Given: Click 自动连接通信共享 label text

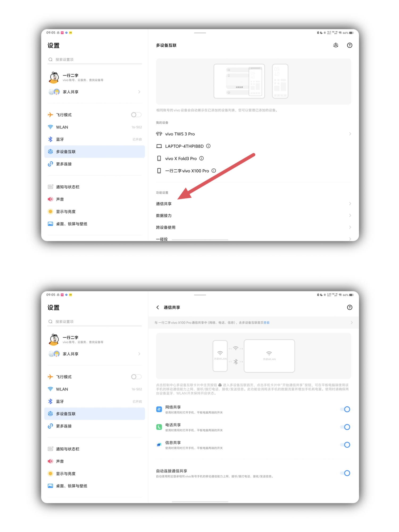Looking at the screenshot, I should point(172,471).
